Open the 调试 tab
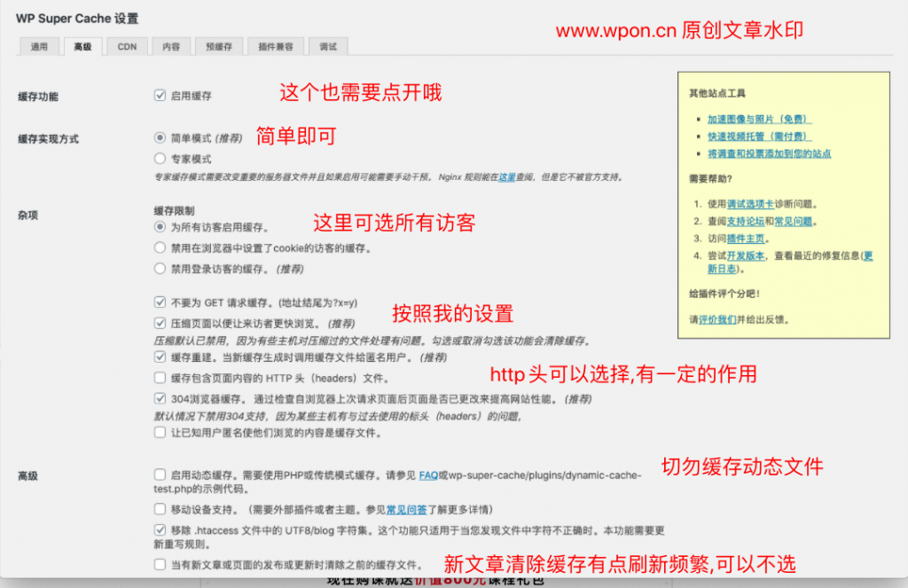908x588 pixels. [328, 47]
